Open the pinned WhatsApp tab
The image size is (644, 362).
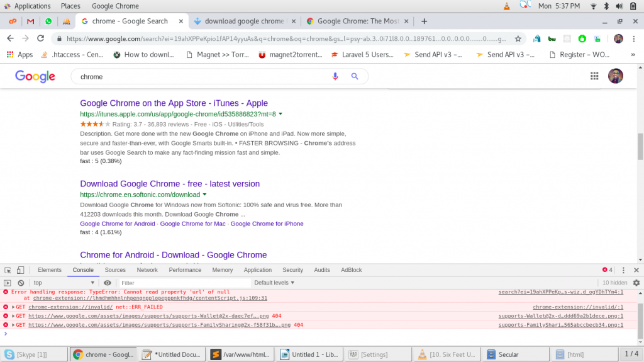48,21
